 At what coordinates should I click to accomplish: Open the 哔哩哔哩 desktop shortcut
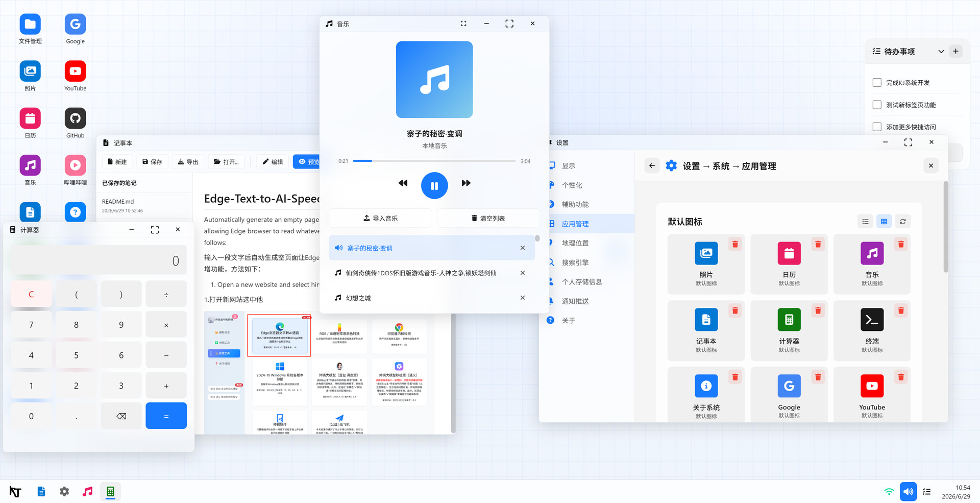[x=75, y=170]
